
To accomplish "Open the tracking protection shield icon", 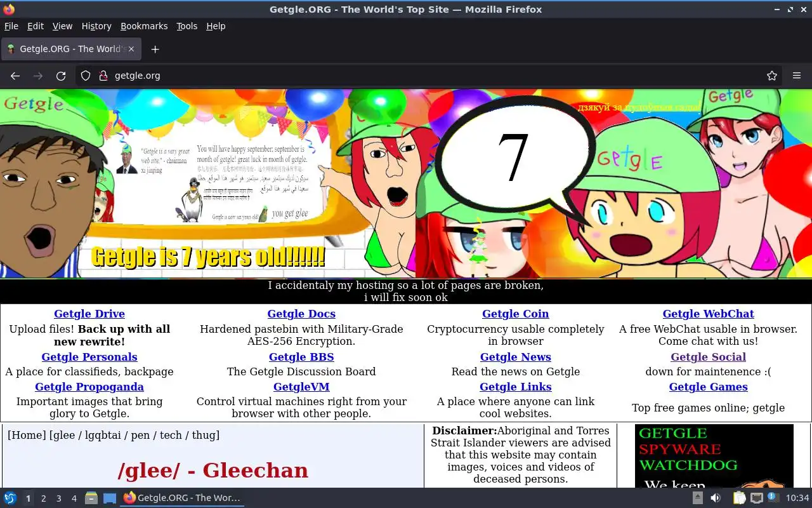I will coord(86,76).
